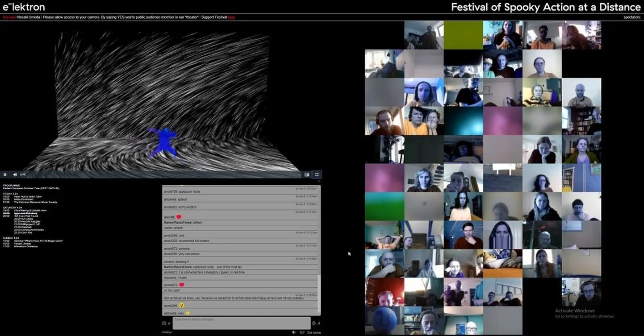Focus the chat message input field
The image size is (644, 336).
[241, 323]
